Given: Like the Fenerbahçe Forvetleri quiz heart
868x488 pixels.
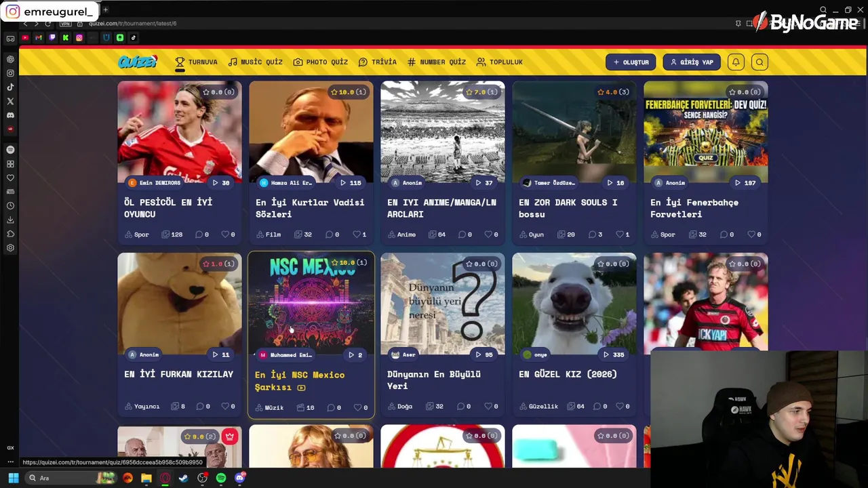Looking at the screenshot, I should tap(751, 235).
